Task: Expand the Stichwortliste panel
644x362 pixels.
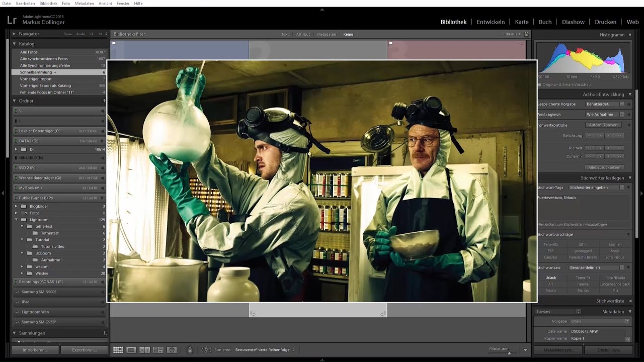Action: coord(630,301)
